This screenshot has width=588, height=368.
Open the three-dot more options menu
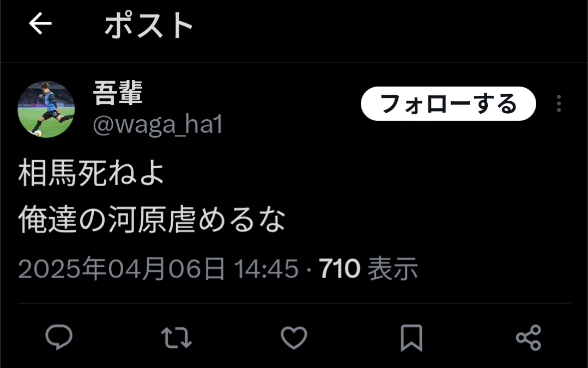559,103
